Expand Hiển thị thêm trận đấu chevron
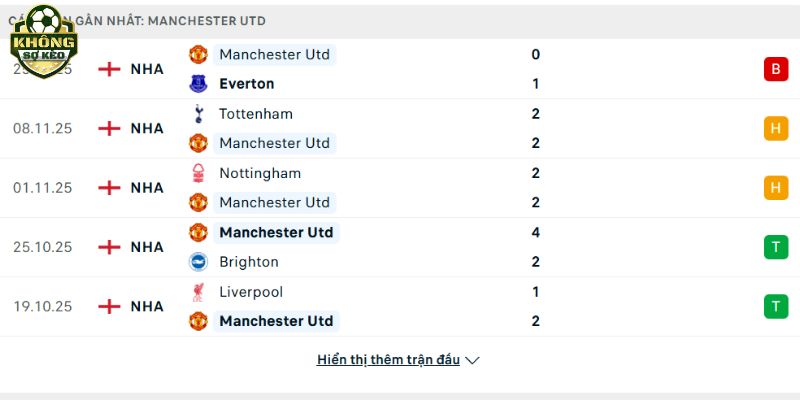The height and width of the screenshot is (400, 800). coord(473,360)
